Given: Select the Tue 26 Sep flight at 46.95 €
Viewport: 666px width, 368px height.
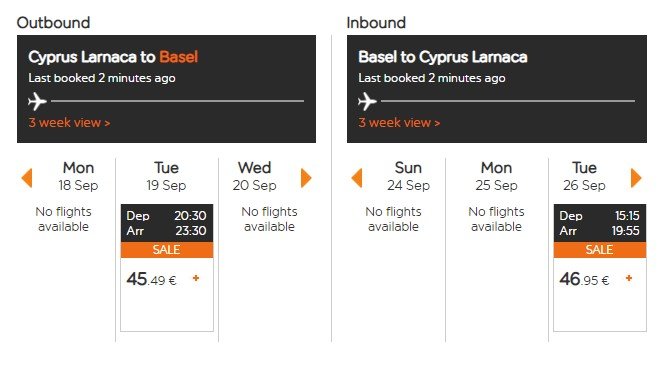Looking at the screenshot, I should pos(600,268).
